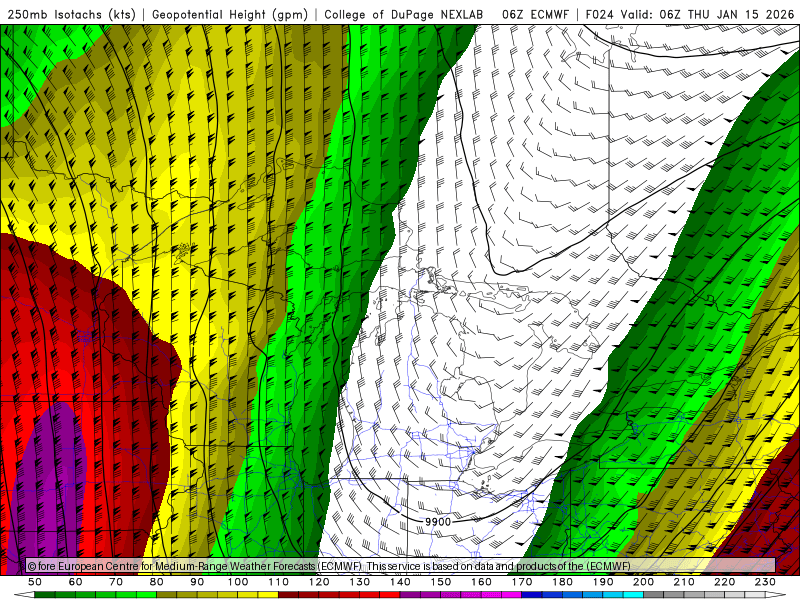Screen dimensions: 800x600
Task: Click the 'F024' forecast hour label
Action: point(599,14)
